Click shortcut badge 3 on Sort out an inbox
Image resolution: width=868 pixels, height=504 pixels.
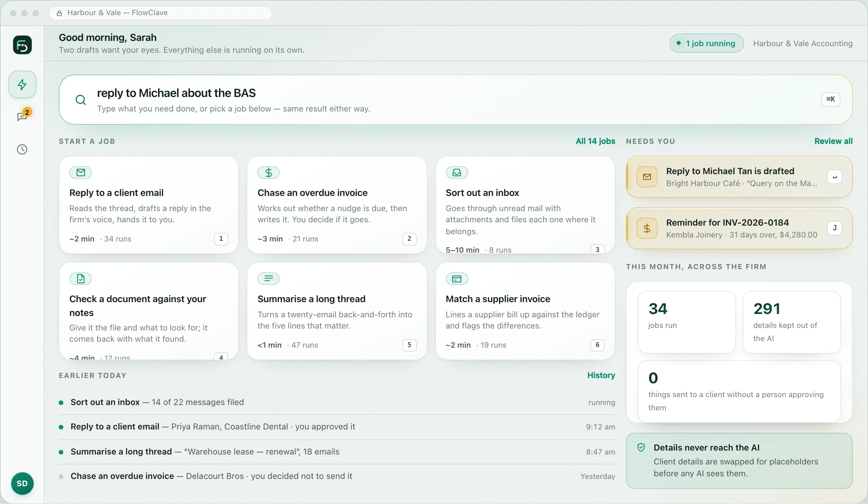coord(598,249)
